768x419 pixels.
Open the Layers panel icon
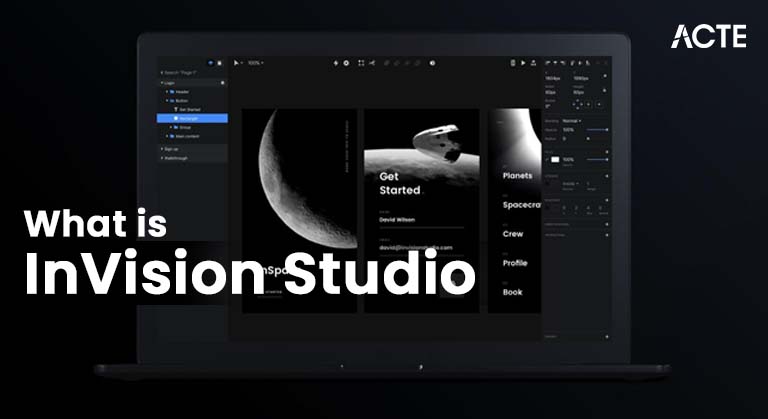(x=211, y=63)
